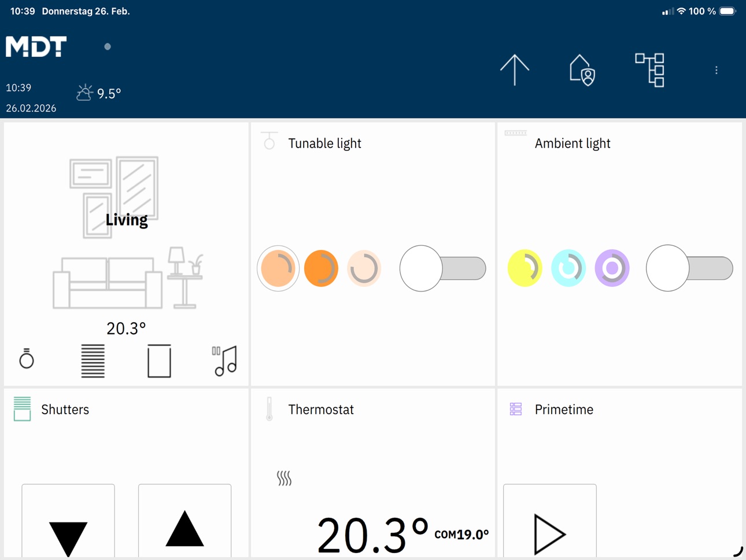746x560 pixels.
Task: Select the purple ambient color preset
Action: point(612,268)
